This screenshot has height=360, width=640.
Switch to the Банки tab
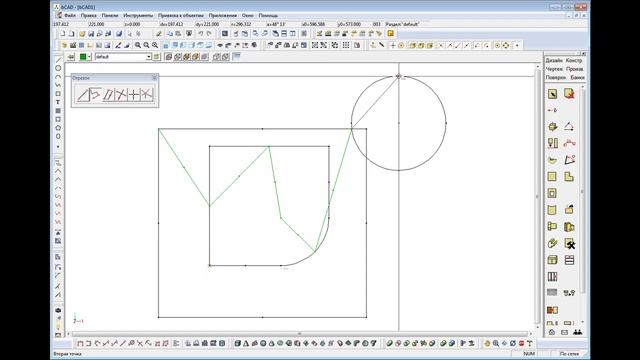point(578,77)
